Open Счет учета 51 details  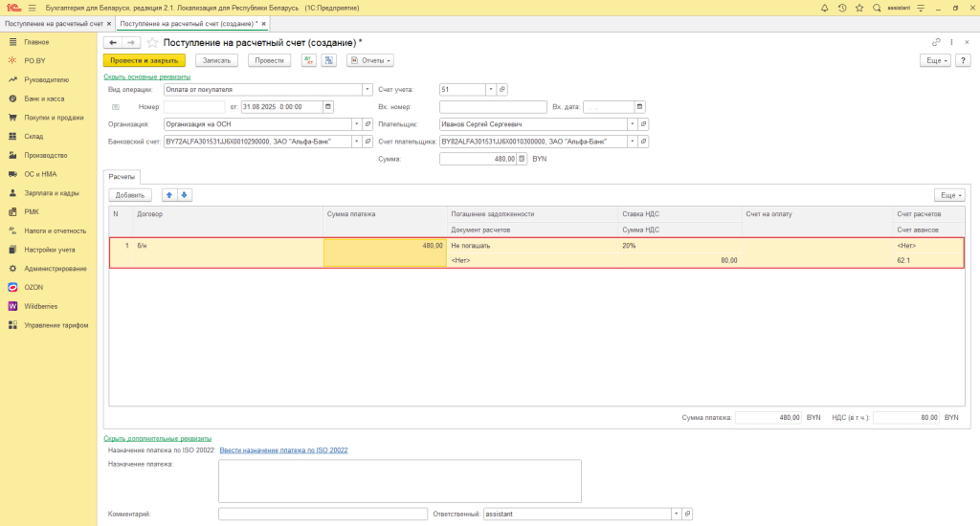(501, 89)
